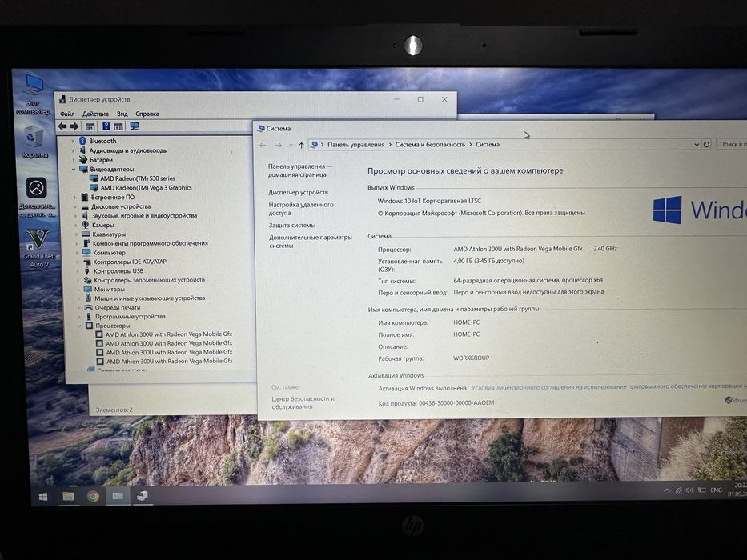The image size is (747, 560).
Task: Show hidden tray icons chevron
Action: (666, 490)
